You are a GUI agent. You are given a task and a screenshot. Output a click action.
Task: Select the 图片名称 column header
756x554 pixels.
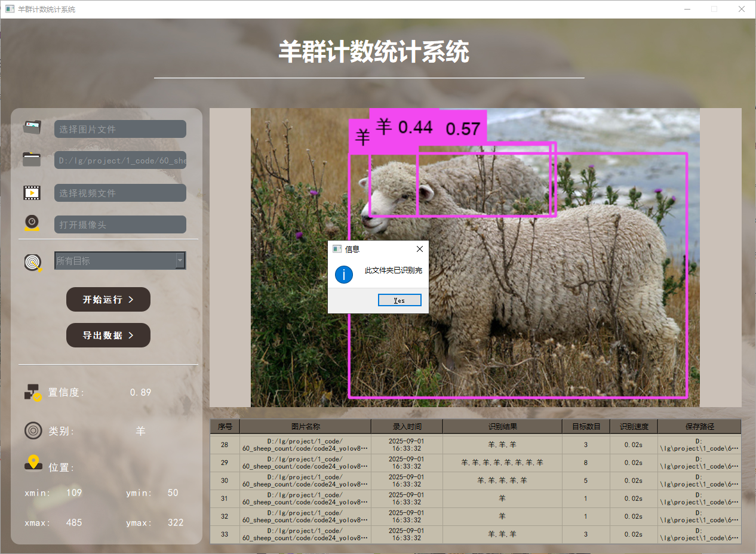305,426
